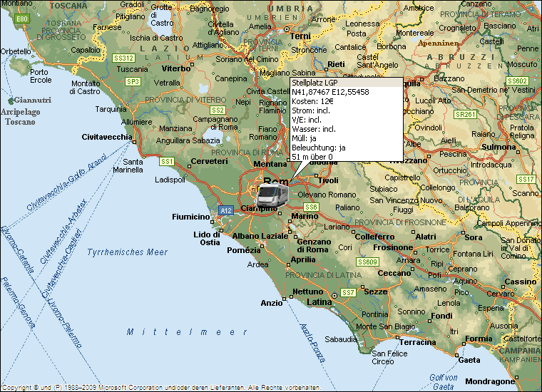Select the SS17 road shield
542x392 pixels.
pos(526,179)
